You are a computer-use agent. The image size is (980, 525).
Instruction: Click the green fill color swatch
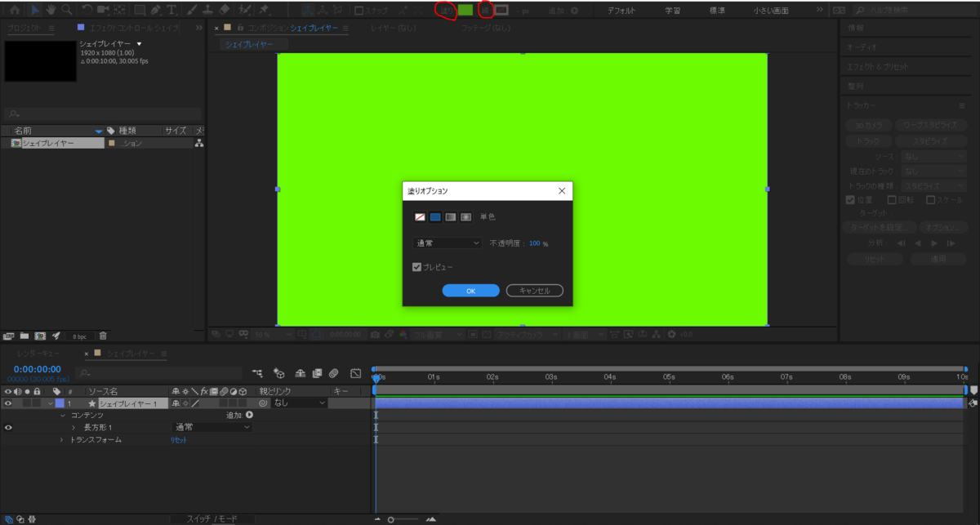pos(465,10)
